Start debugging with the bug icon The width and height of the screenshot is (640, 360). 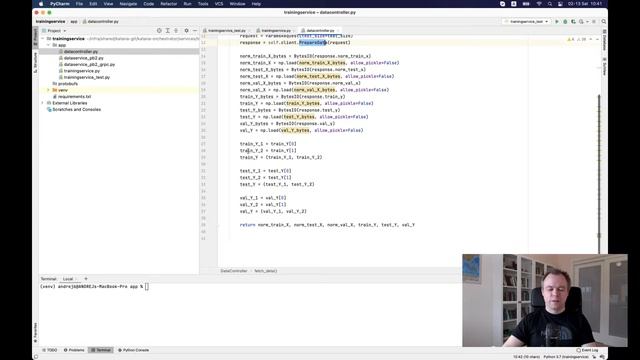[x=565, y=22]
